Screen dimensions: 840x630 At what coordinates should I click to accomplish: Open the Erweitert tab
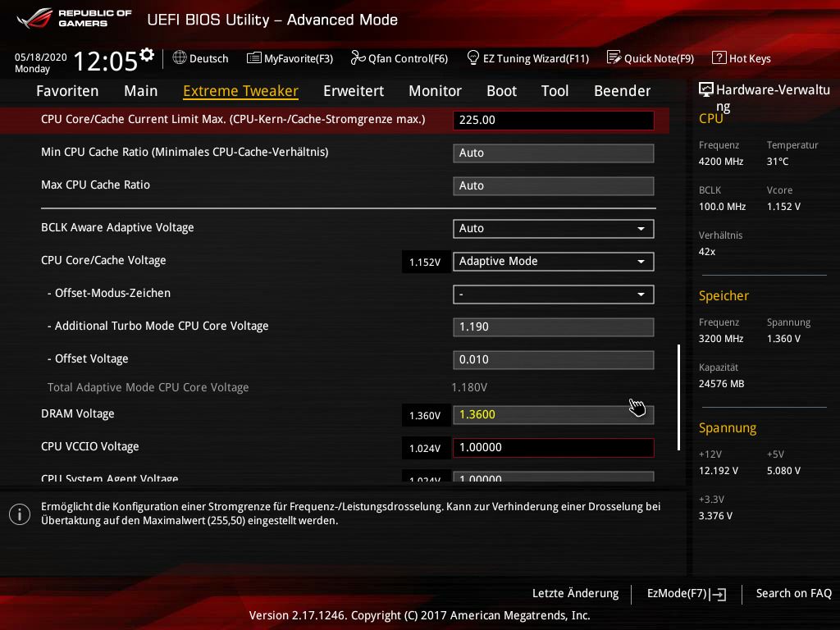354,91
